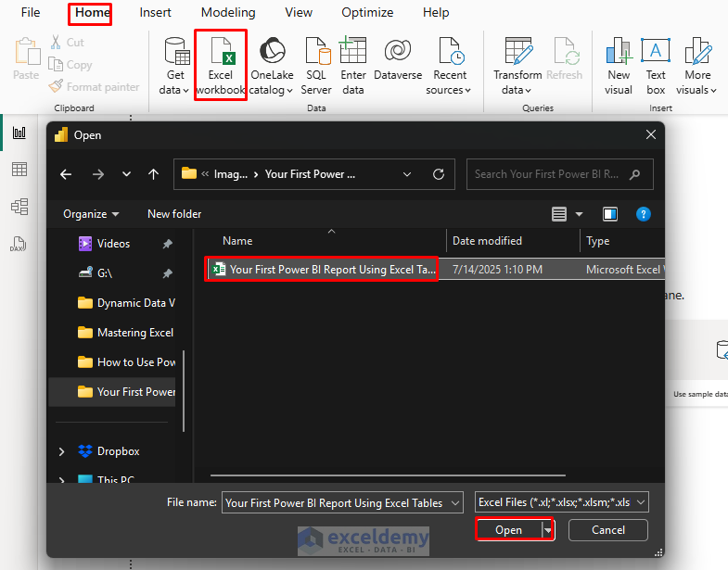This screenshot has height=570, width=728.
Task: Select the Videos folder
Action: 111,244
